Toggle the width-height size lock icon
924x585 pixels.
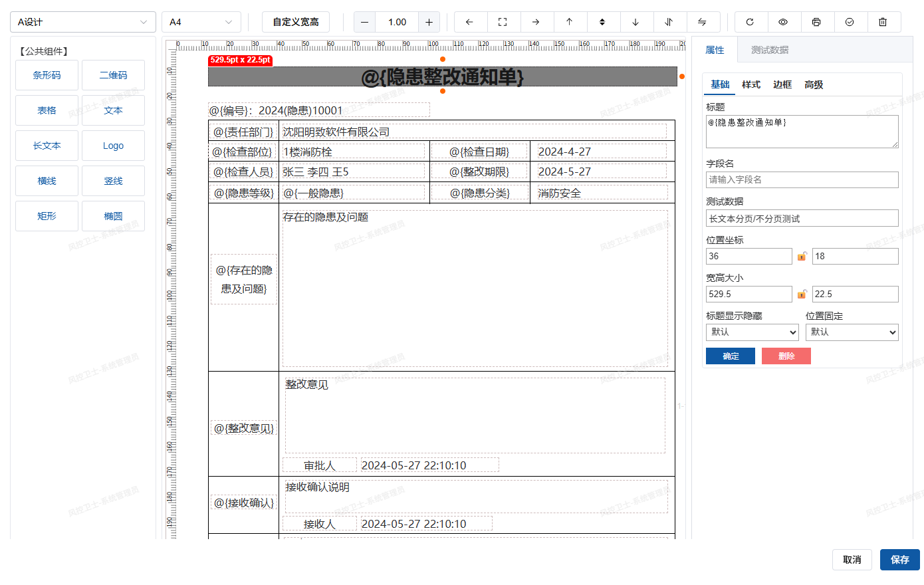coord(802,294)
